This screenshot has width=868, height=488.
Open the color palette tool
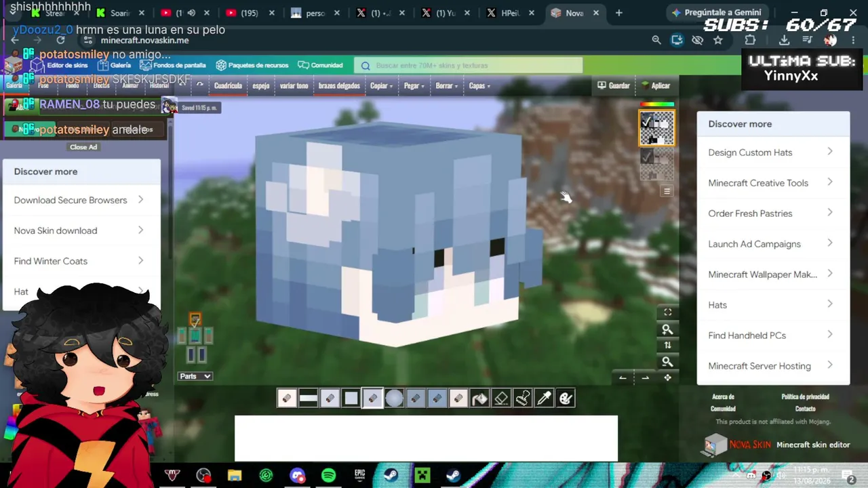pos(566,399)
